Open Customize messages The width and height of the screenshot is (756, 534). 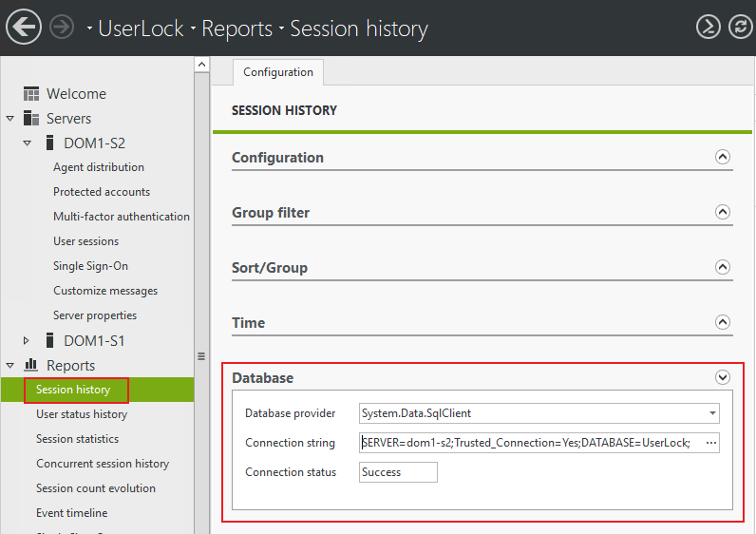pos(105,291)
